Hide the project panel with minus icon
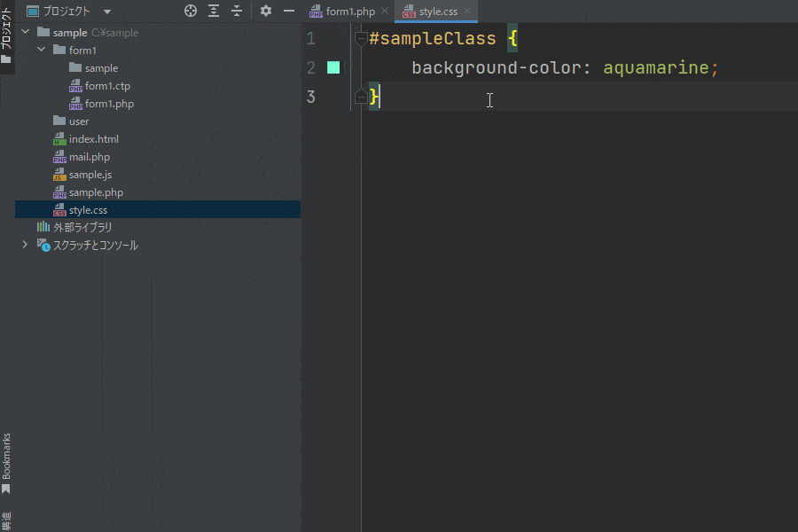798x532 pixels. click(288, 12)
